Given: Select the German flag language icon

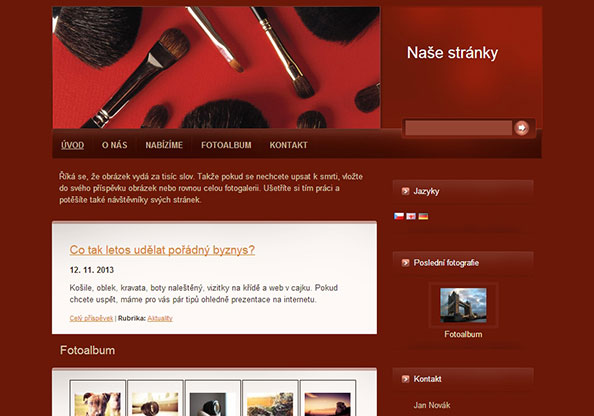Looking at the screenshot, I should [423, 216].
